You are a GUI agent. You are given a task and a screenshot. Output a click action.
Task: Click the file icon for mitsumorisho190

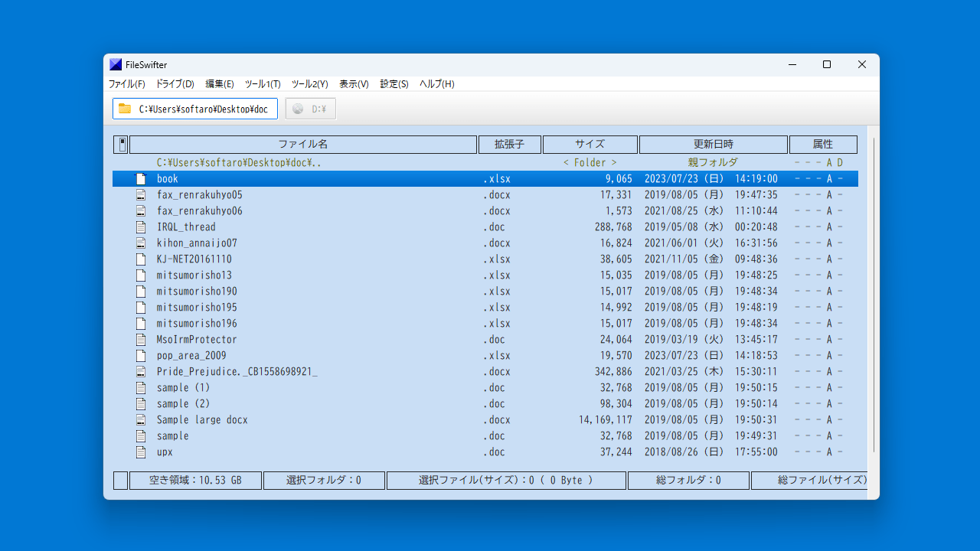140,291
